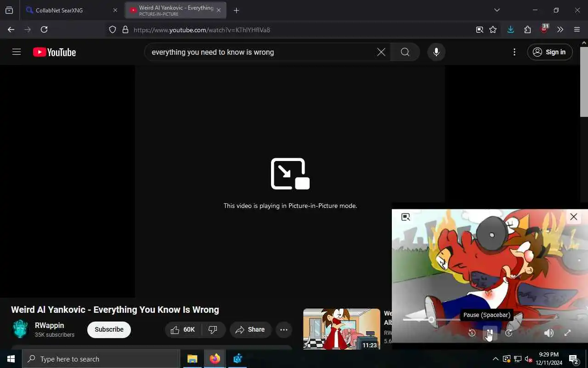The image size is (588, 368).
Task: Clear the YouTube search query
Action: point(381,52)
